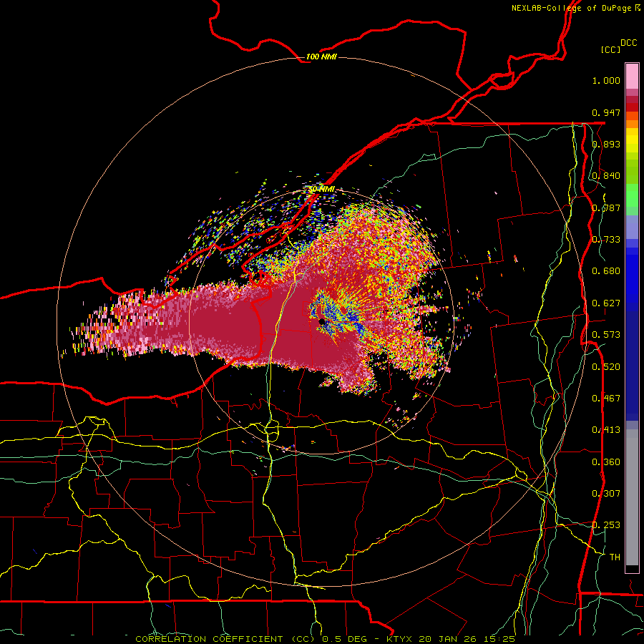Screen dimensions: 644x644
Task: Click the CORRELATION COEFFICIENT caption at bottom
Action: 326,639
